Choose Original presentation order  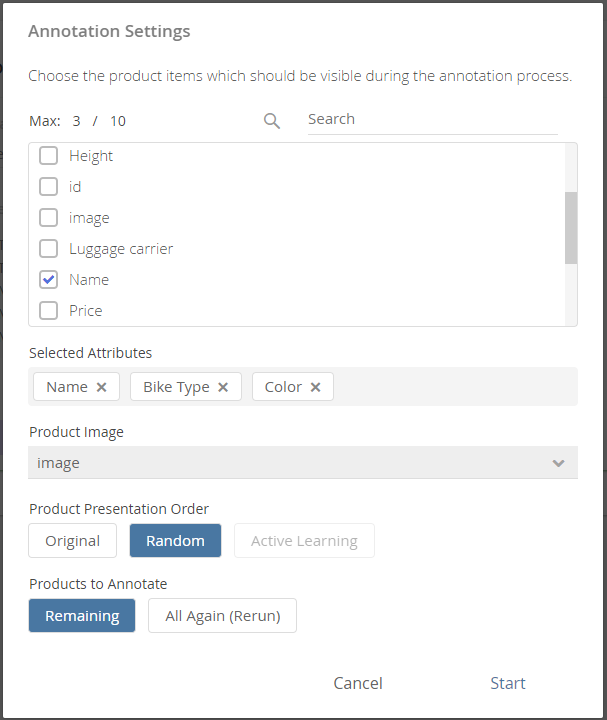click(72, 541)
